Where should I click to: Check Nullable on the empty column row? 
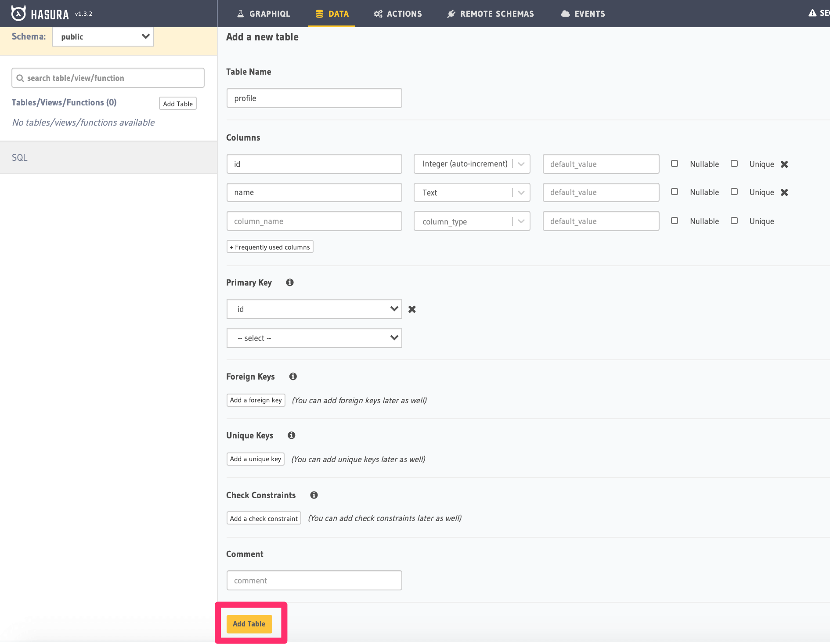[x=675, y=221]
